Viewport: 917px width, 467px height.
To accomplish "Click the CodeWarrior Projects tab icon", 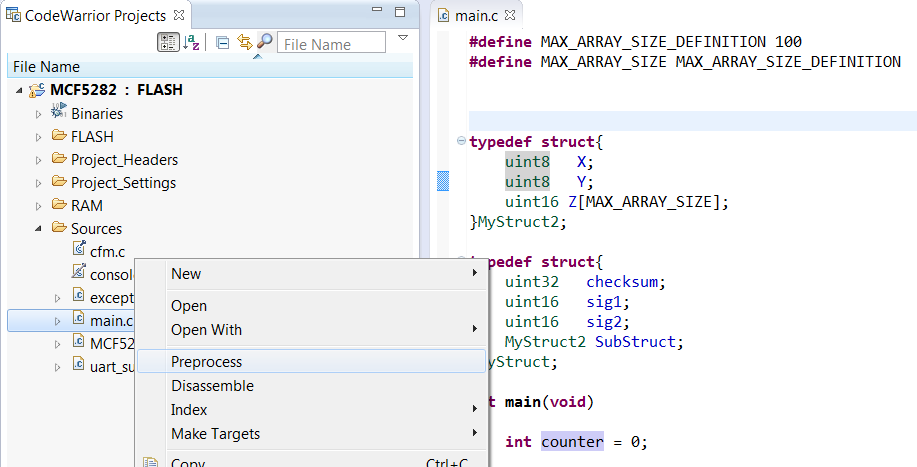I will point(13,14).
